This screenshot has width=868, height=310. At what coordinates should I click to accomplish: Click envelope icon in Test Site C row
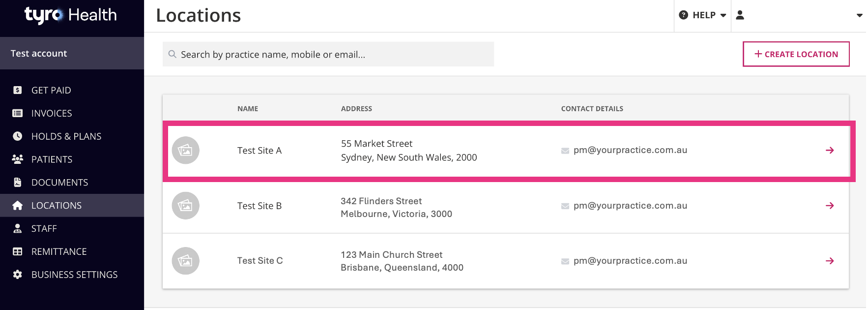(565, 261)
